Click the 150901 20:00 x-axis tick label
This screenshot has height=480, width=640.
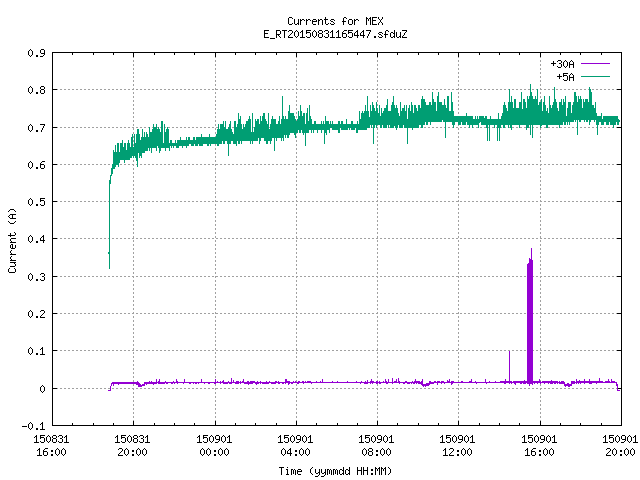tap(620, 446)
